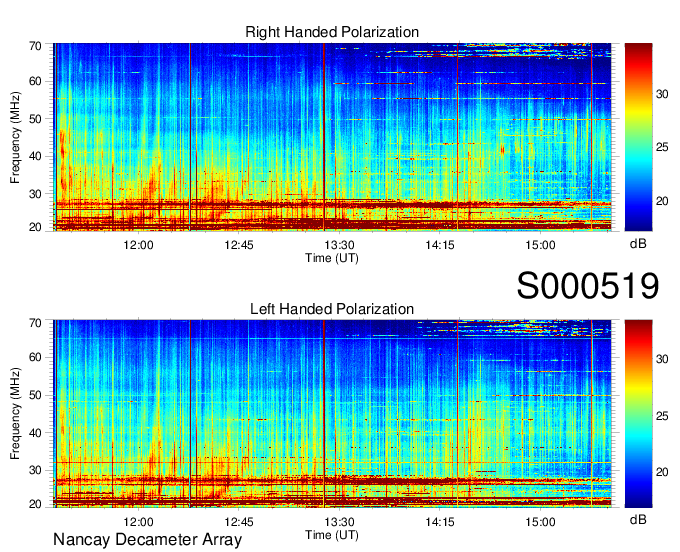Click the 12:00 time tick under Left Handed plot
This screenshot has width=680, height=552.
138,522
